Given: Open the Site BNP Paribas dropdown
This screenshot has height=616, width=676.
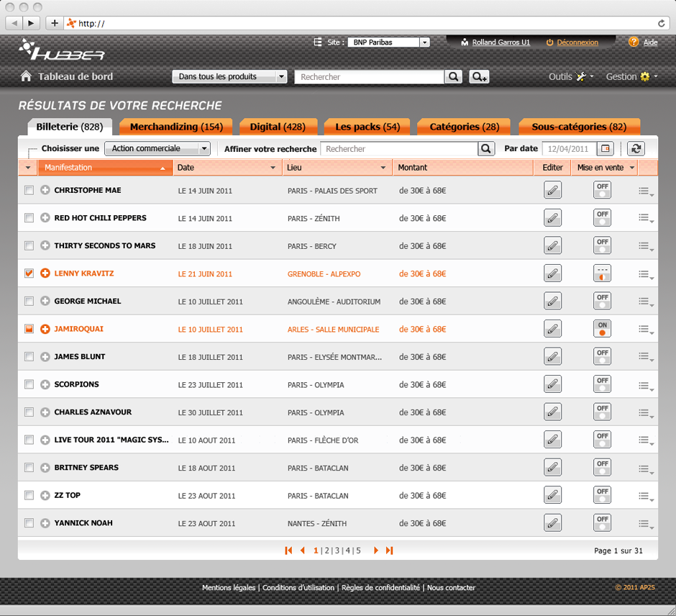Looking at the screenshot, I should (x=389, y=42).
